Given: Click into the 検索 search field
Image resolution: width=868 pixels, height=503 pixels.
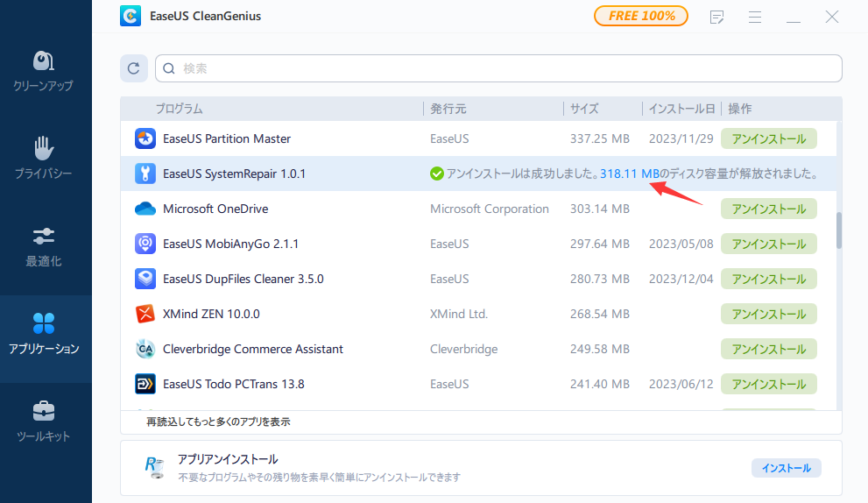Looking at the screenshot, I should 499,68.
